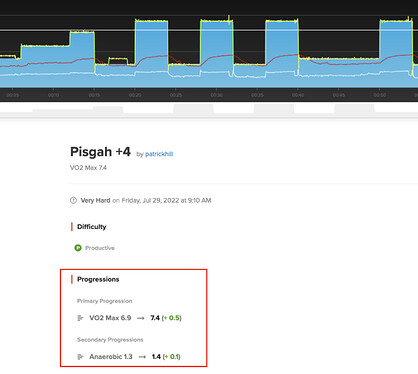
Task: Click the '1.4' new Anaerobic level
Action: [156, 357]
